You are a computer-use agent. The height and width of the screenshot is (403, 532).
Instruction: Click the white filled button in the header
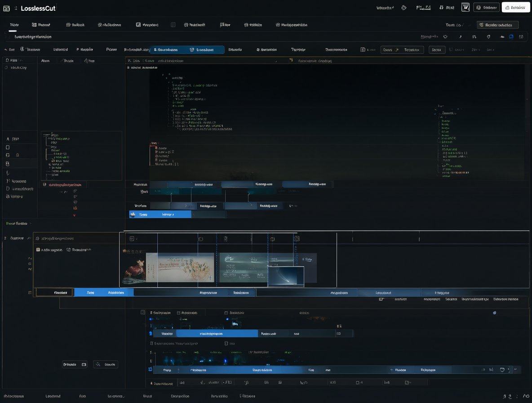[515, 8]
